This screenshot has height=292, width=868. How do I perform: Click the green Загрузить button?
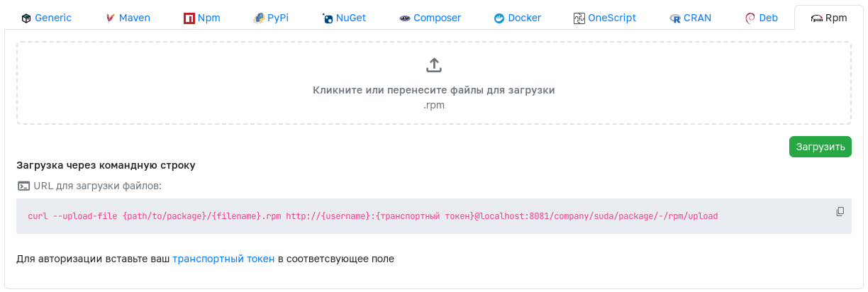point(820,147)
